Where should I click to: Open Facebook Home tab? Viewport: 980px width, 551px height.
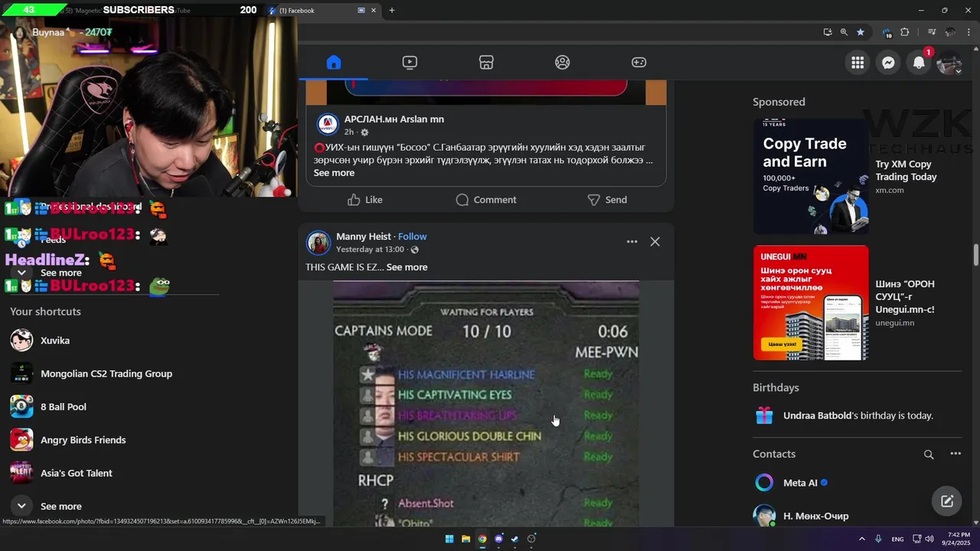[x=333, y=63]
